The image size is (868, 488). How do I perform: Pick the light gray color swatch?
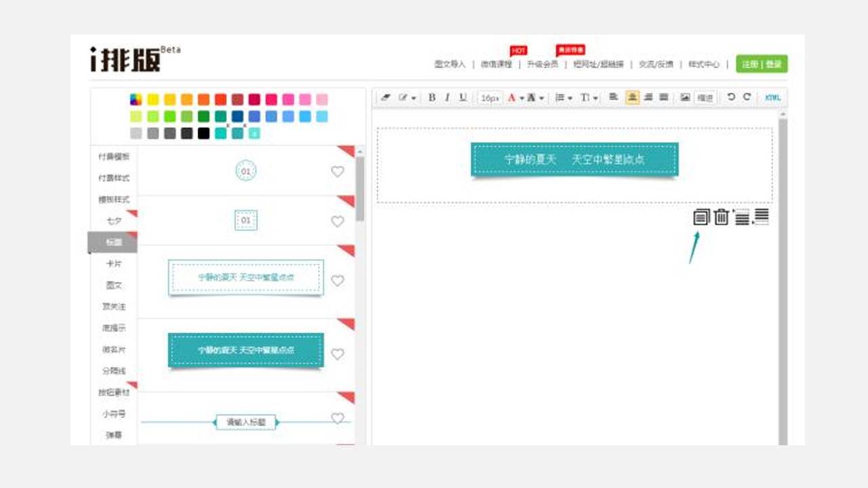pos(136,133)
